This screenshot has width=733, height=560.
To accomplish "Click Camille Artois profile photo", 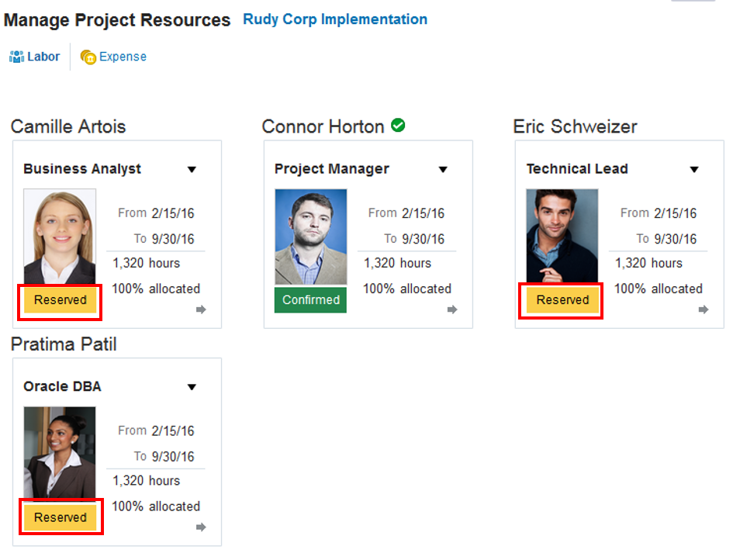I will pyautogui.click(x=60, y=237).
